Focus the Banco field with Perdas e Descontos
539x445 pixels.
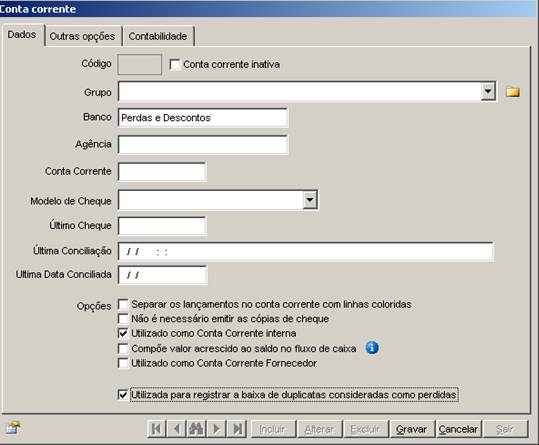(203, 118)
